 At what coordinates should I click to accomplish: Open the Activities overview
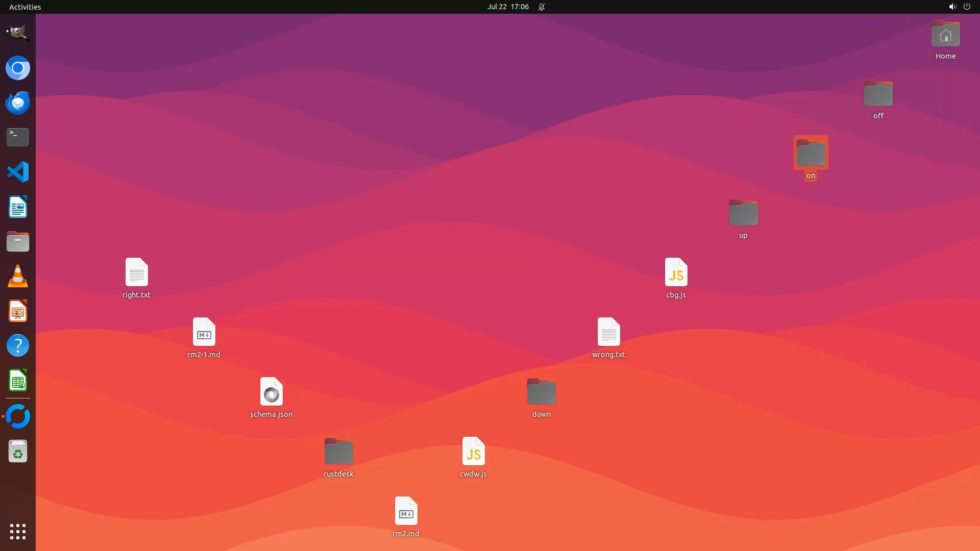click(25, 7)
